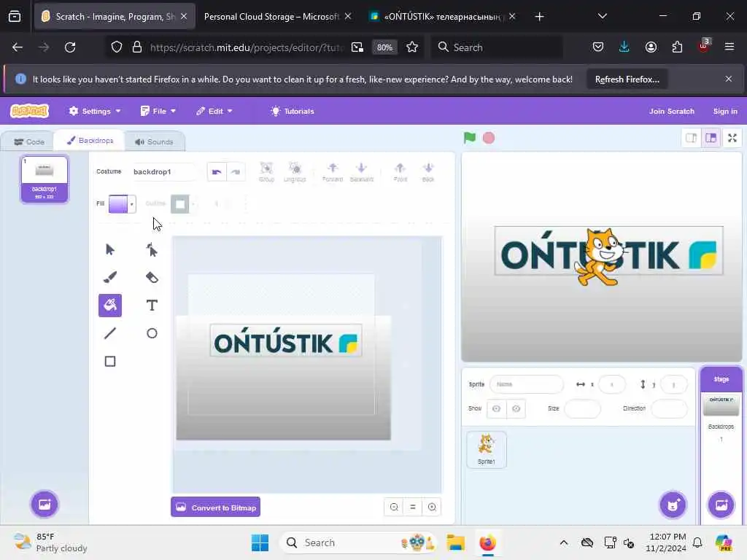Screen dimensions: 747x560
Task: Select the Circle tool
Action: pyautogui.click(x=152, y=333)
